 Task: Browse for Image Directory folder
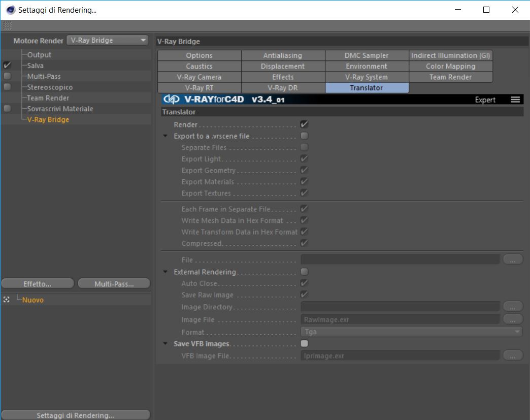[512, 307]
